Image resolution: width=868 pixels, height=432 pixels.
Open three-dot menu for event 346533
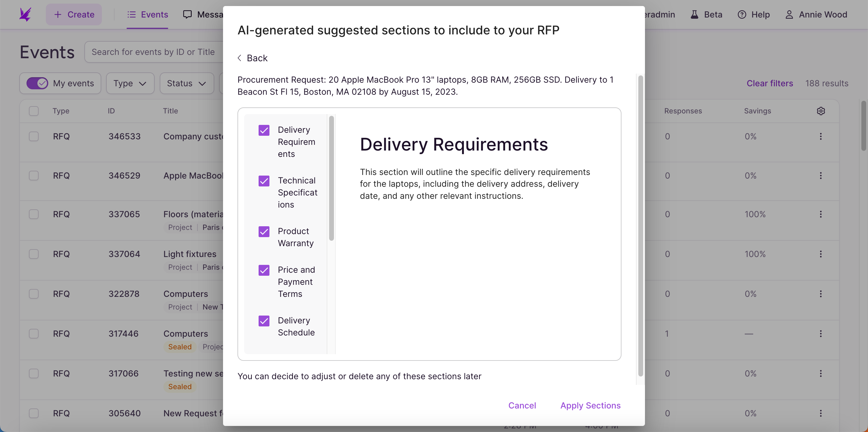coord(821,136)
